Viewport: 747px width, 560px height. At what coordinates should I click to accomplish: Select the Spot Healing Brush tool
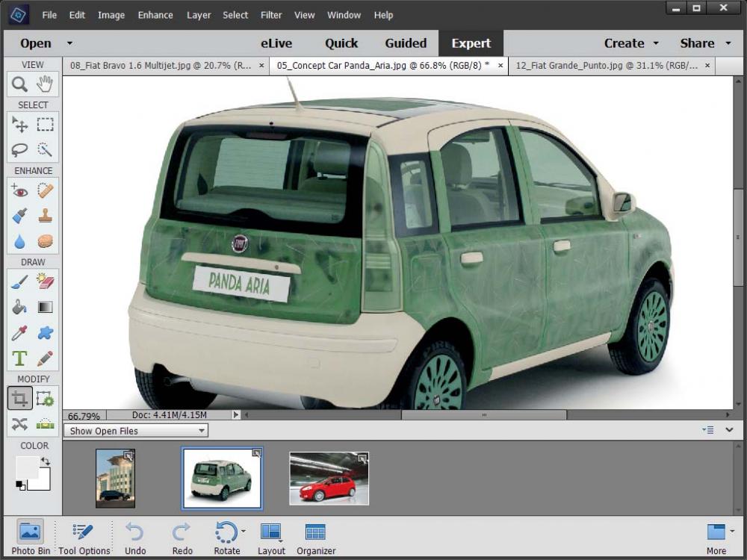tap(46, 191)
